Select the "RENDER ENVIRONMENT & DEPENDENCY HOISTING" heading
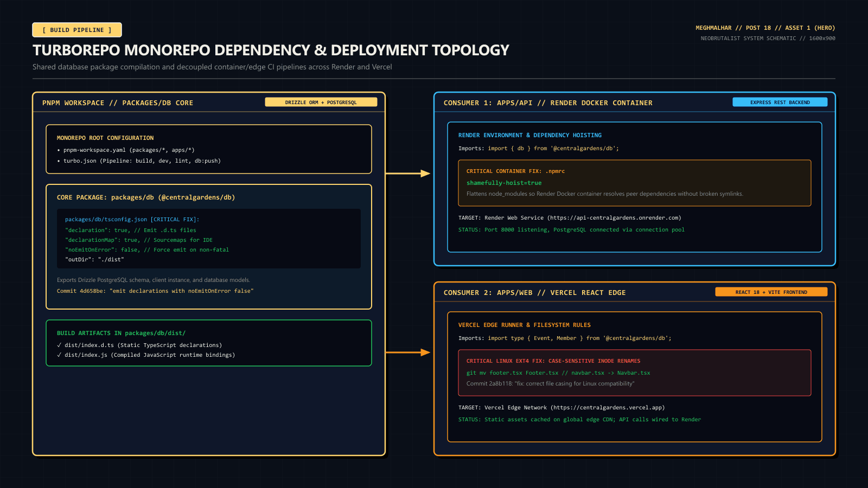Screen dimensions: 868x488 pyautogui.click(x=530, y=136)
